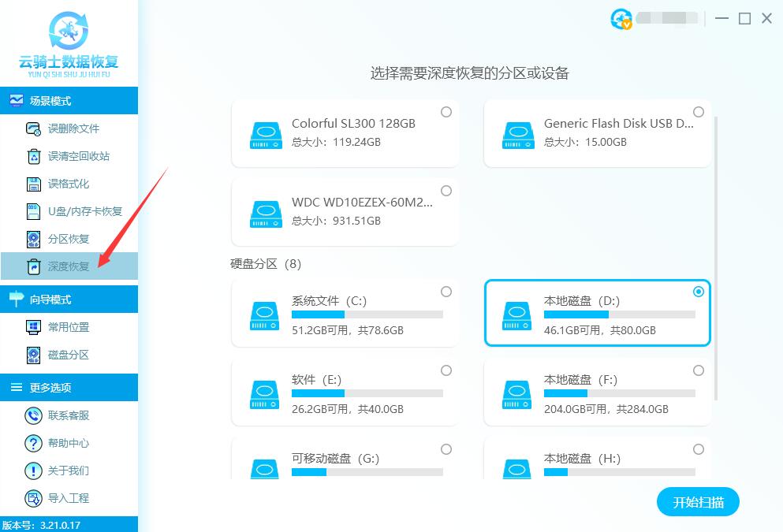Open the 误清空回收站 mode
The image size is (783, 532).
tap(69, 156)
